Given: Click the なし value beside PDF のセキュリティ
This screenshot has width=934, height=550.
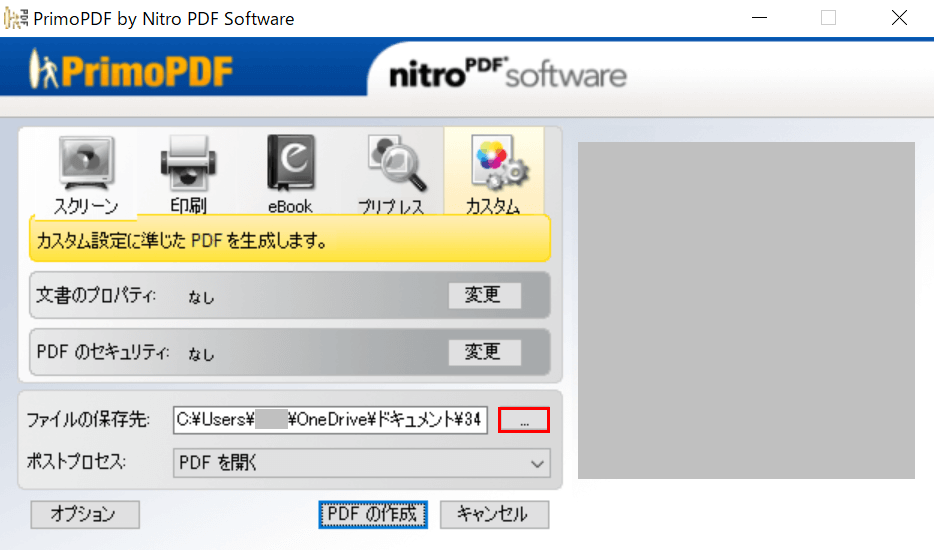Looking at the screenshot, I should 201,354.
